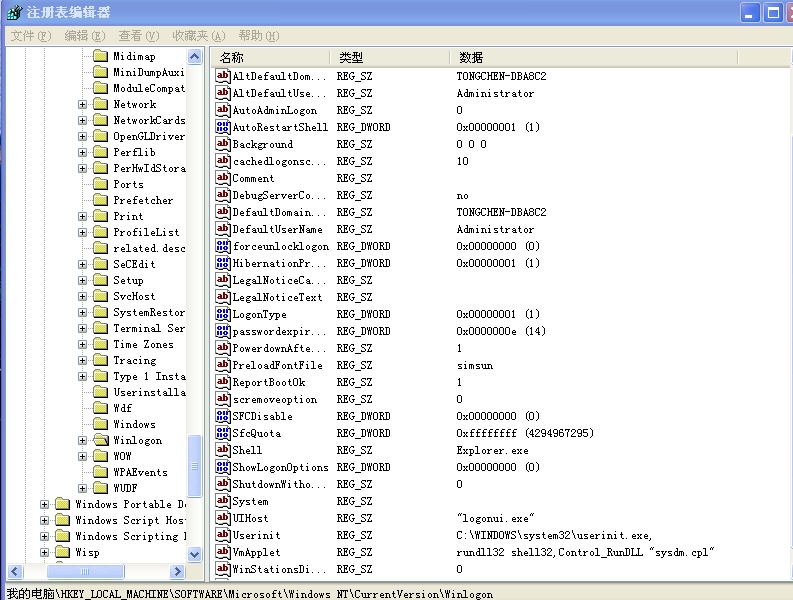Viewport: 793px width, 600px height.
Task: Expand the WUDF key
Action: tap(82, 488)
